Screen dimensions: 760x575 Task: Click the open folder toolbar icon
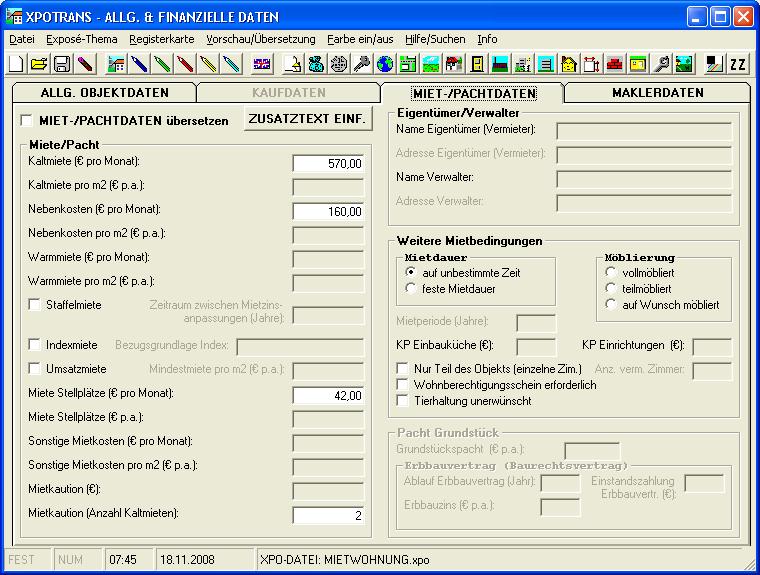click(x=39, y=64)
